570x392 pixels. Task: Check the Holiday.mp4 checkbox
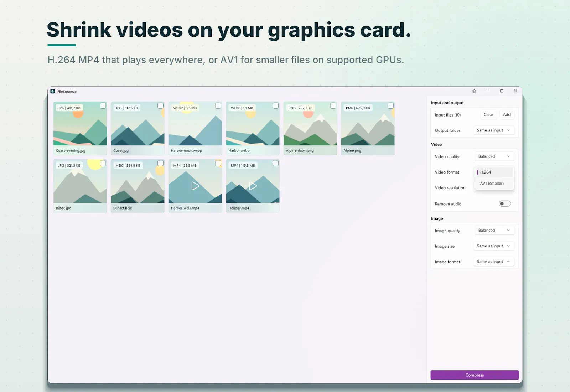[275, 163]
